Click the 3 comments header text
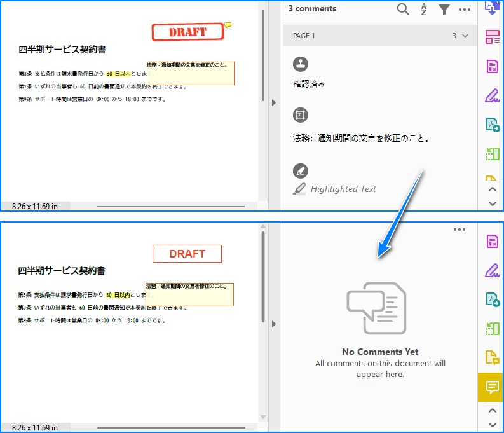 pyautogui.click(x=312, y=9)
